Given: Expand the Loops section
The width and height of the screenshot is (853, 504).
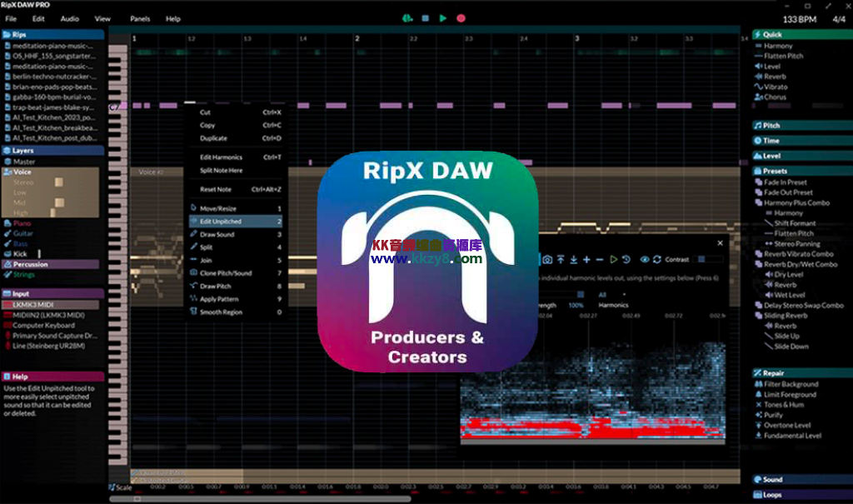Looking at the screenshot, I should point(802,495).
